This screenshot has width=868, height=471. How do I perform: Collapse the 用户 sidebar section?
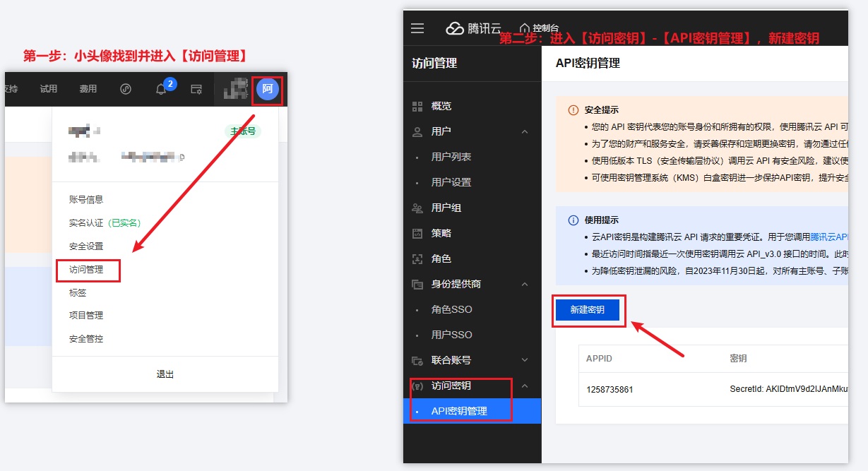coord(525,131)
